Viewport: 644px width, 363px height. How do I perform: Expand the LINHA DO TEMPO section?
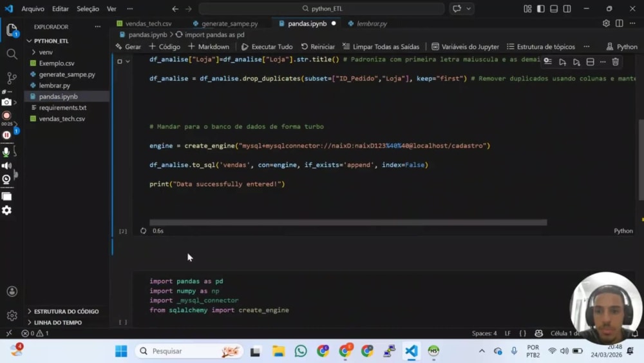point(58,323)
